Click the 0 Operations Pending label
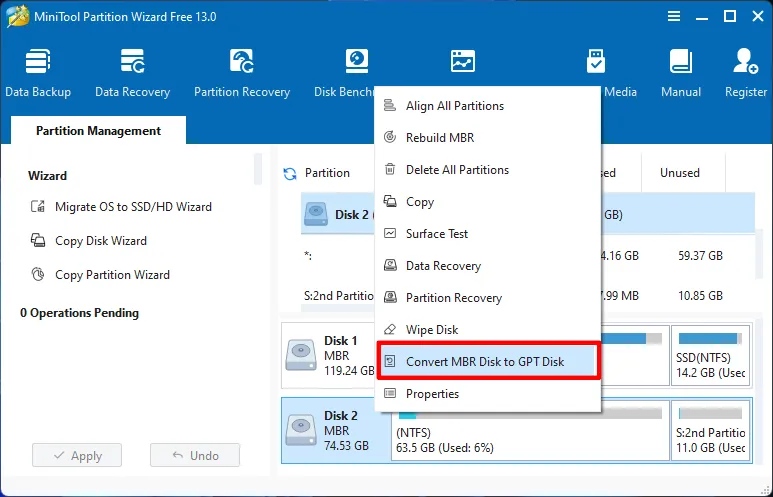Viewport: 773px width, 497px height. coord(79,313)
